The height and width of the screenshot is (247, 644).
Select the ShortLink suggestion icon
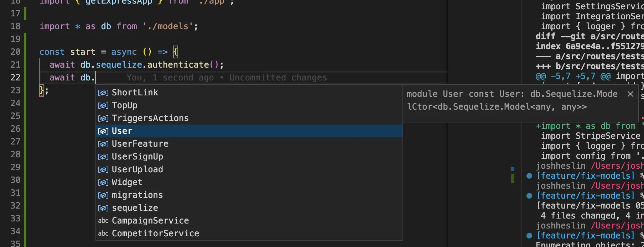[103, 93]
